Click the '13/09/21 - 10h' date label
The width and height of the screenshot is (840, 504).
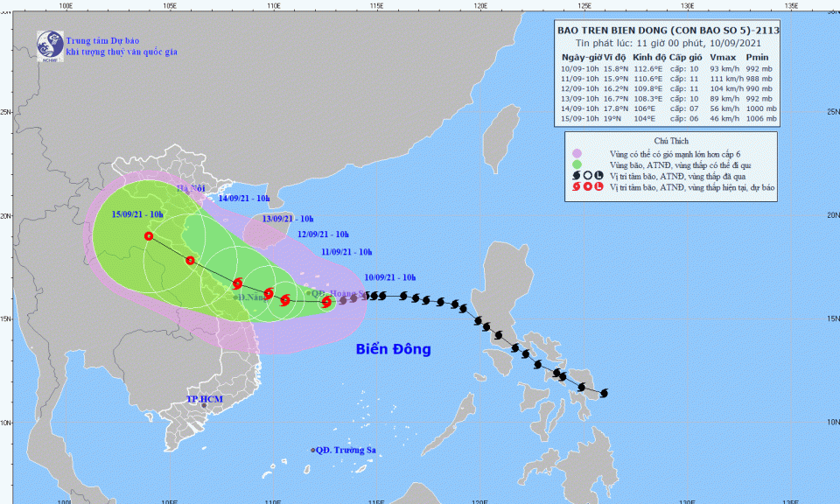pos(289,219)
